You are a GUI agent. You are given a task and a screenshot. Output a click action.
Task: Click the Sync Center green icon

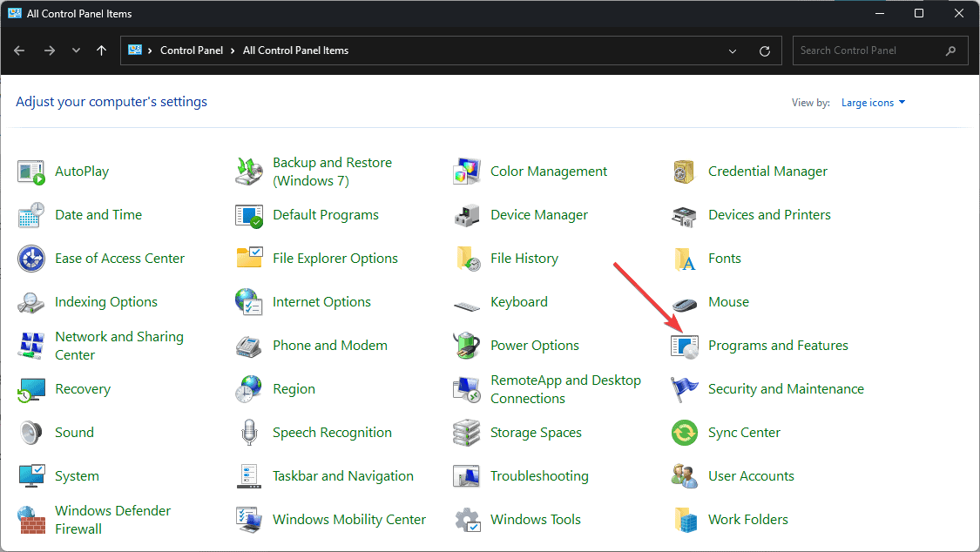tap(684, 433)
